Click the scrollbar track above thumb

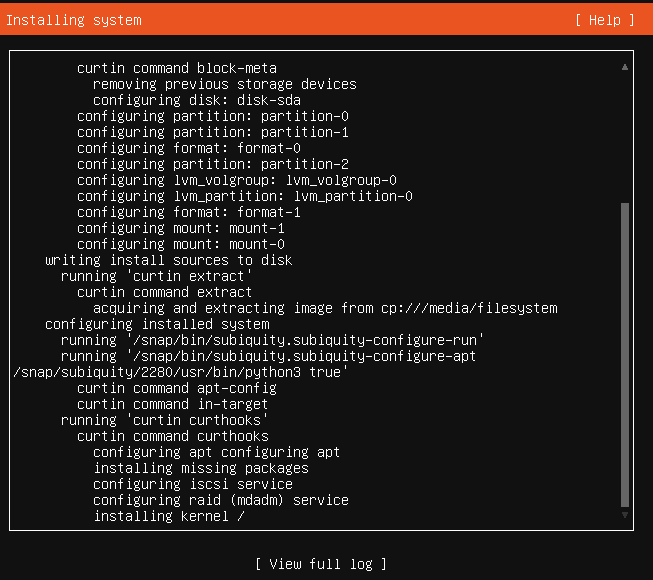[625, 137]
